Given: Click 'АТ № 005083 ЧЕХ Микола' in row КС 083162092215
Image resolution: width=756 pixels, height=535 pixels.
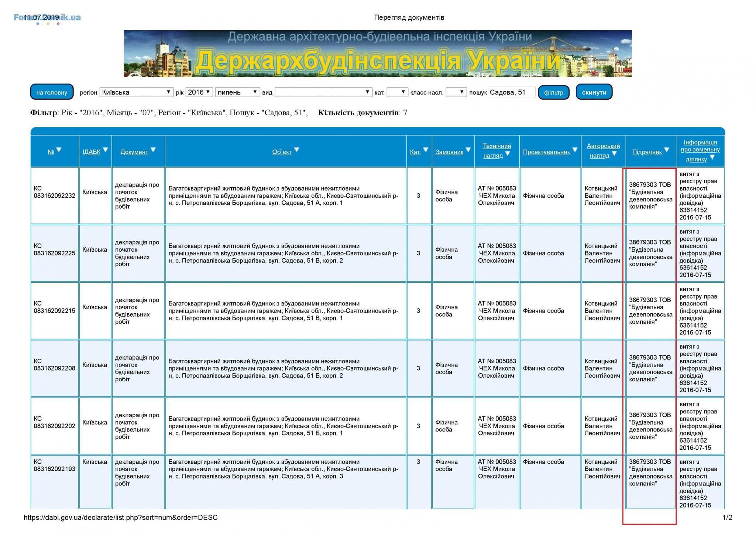Looking at the screenshot, I should 497,307.
